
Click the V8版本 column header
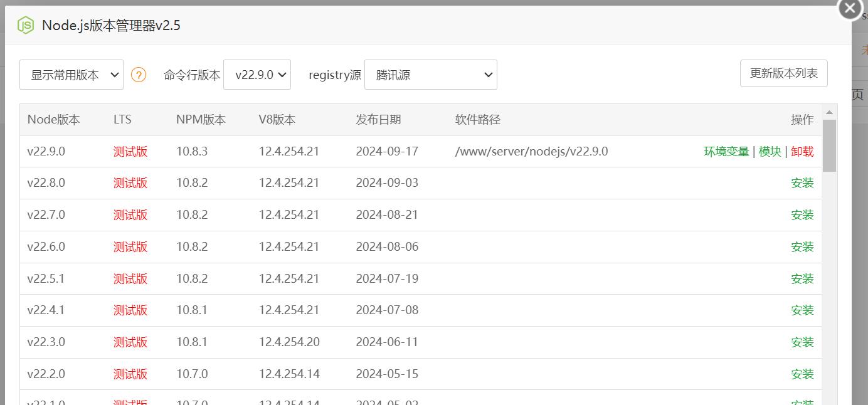tap(277, 120)
